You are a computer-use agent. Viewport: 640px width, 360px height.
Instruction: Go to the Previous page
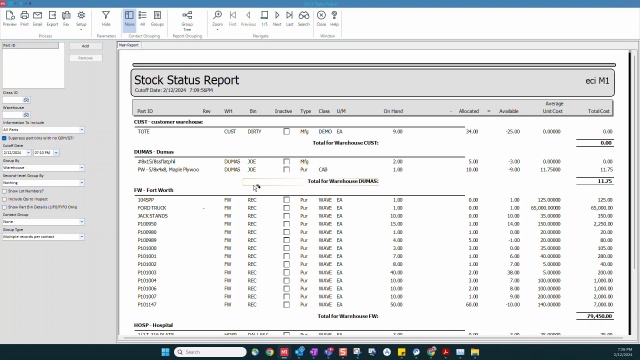point(248,18)
